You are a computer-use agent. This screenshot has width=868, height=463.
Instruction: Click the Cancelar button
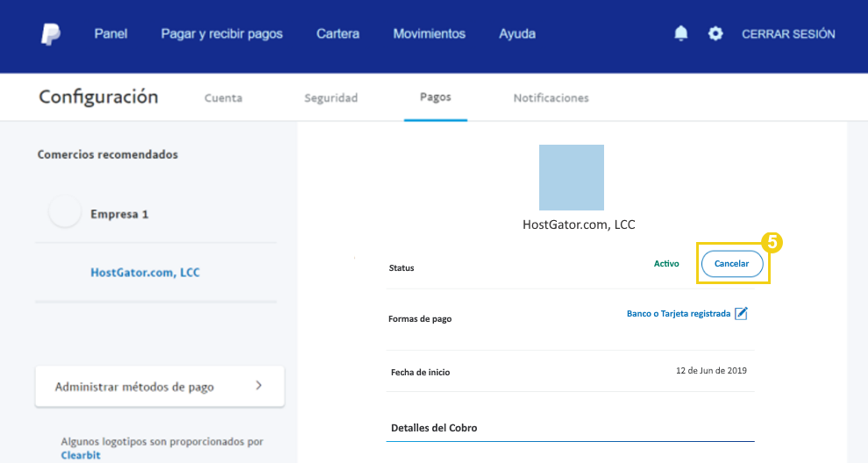[x=732, y=264]
